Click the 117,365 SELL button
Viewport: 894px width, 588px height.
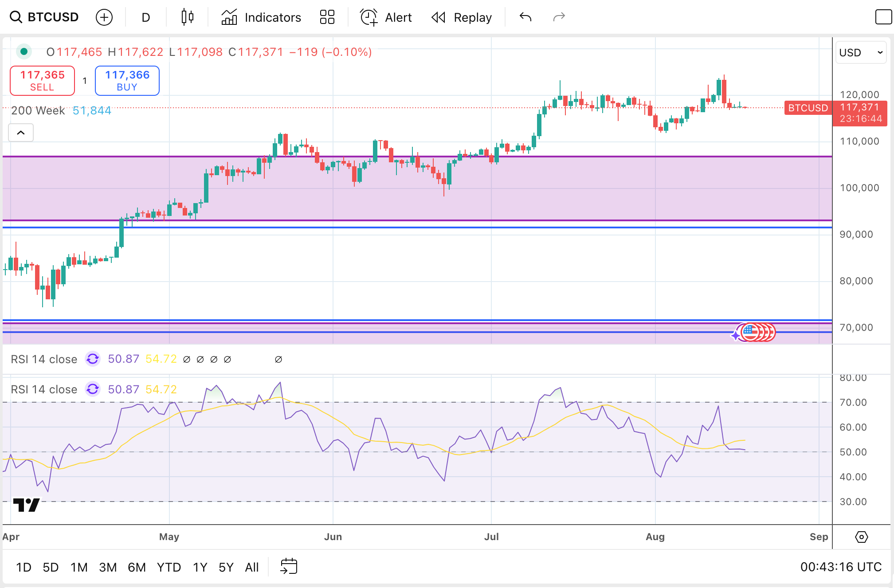coord(43,81)
